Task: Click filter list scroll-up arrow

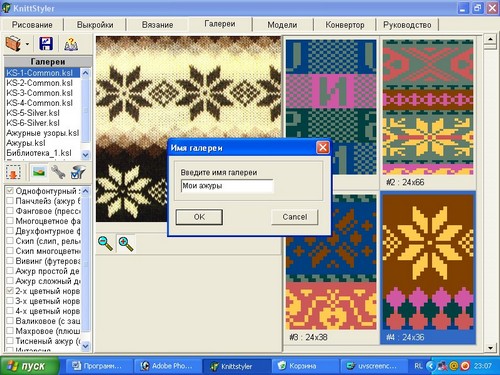Action: click(x=86, y=191)
